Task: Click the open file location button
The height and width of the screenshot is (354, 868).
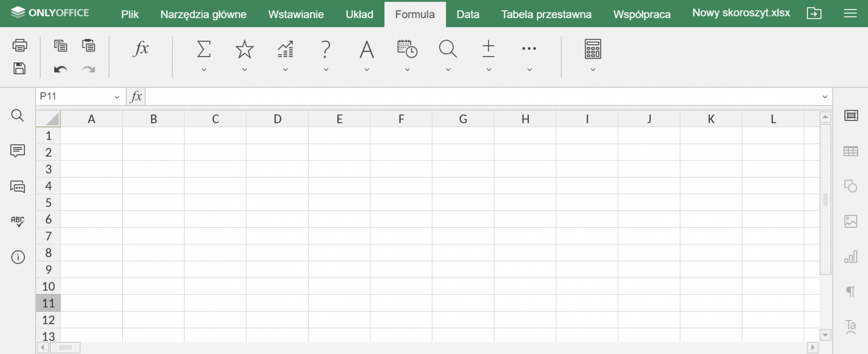Action: [x=814, y=12]
